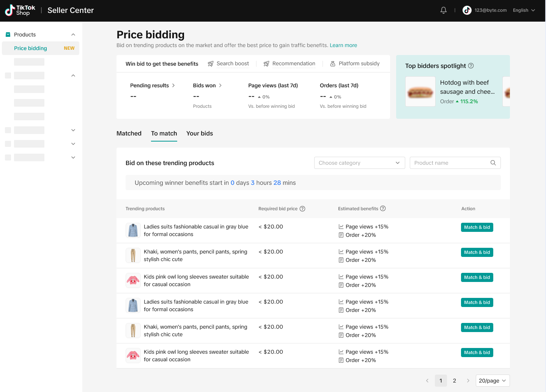Click help icon next to Estimated benefits
The height and width of the screenshot is (392, 546).
tap(383, 208)
